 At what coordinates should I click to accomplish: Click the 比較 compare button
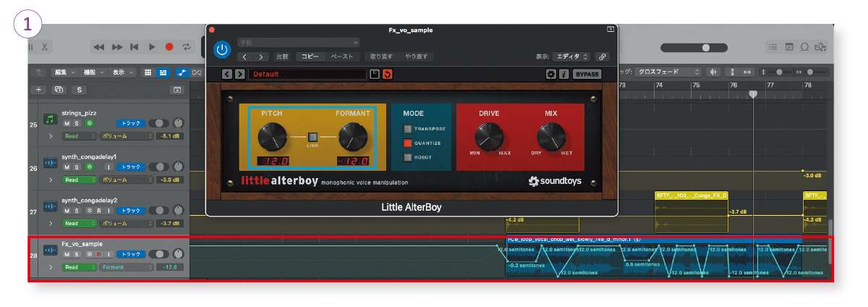click(x=282, y=56)
